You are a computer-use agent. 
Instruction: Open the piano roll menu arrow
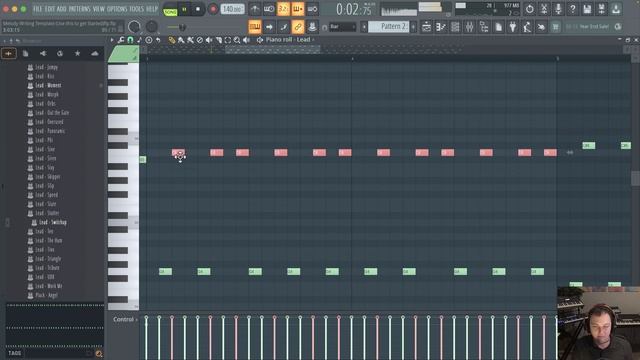[112, 40]
